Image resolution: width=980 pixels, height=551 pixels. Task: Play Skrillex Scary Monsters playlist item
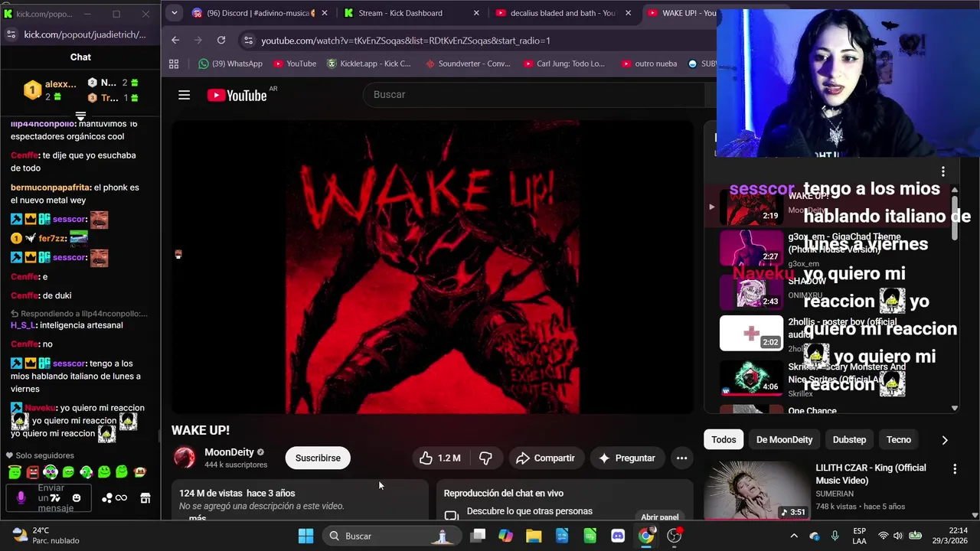(827, 378)
